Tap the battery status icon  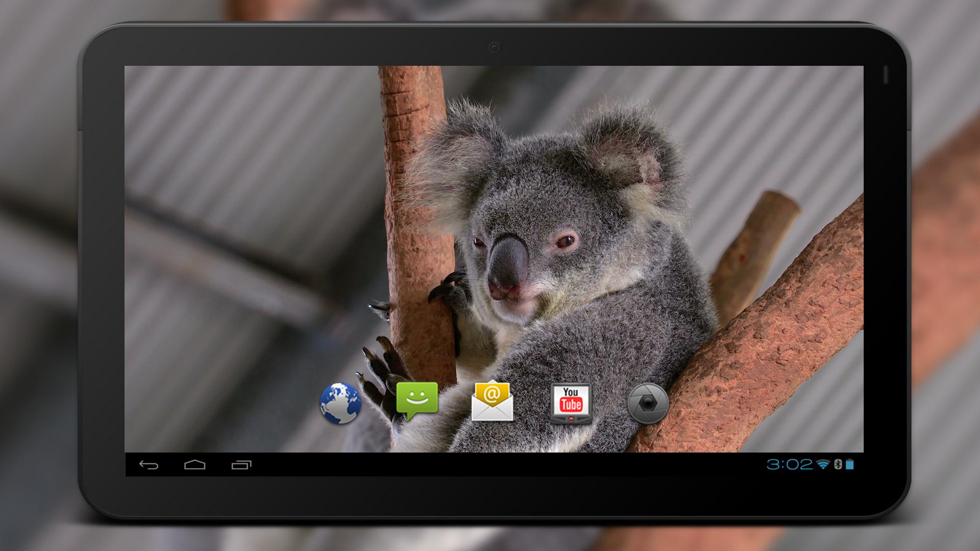coord(850,464)
